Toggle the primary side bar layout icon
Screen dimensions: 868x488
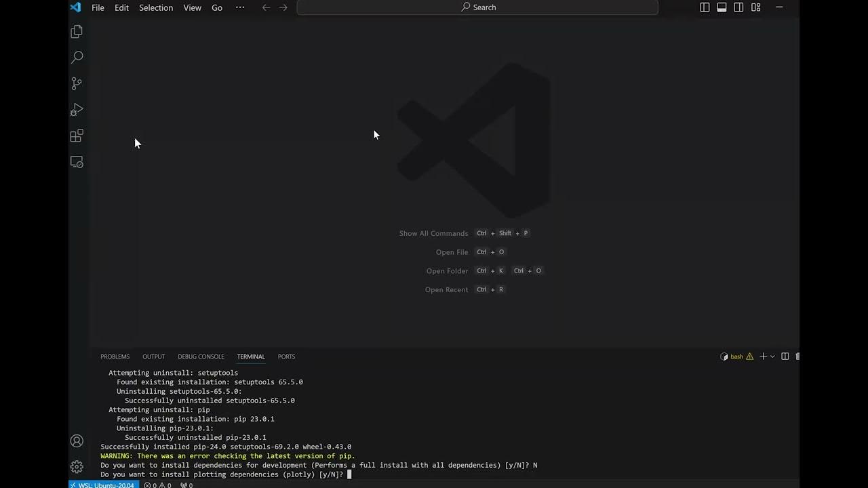click(x=705, y=7)
